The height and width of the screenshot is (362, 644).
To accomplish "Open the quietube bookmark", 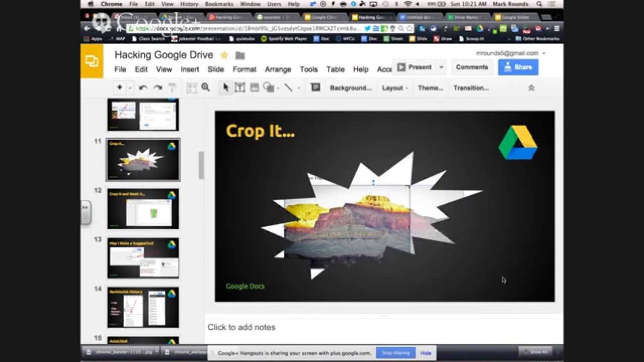I will [243, 39].
